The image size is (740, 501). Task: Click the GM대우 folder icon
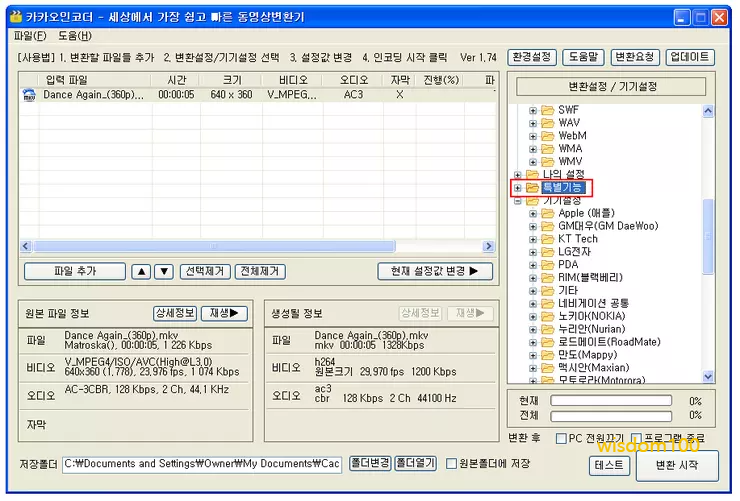pyautogui.click(x=547, y=226)
